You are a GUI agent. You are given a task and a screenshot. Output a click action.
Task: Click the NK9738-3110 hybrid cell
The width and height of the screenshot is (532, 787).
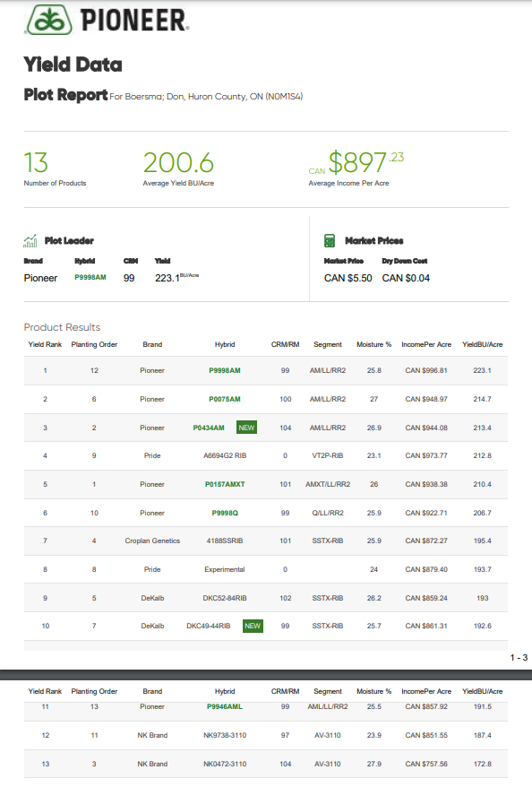225,735
